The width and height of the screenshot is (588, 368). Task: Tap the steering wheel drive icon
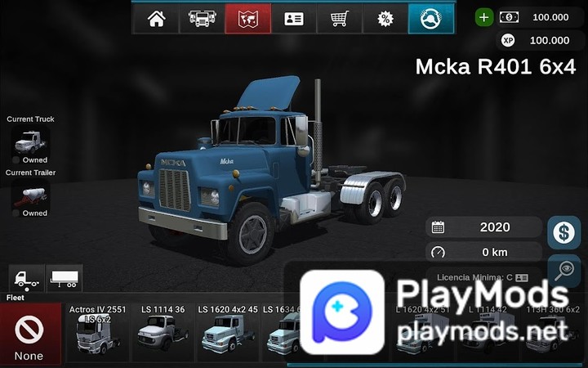click(431, 18)
